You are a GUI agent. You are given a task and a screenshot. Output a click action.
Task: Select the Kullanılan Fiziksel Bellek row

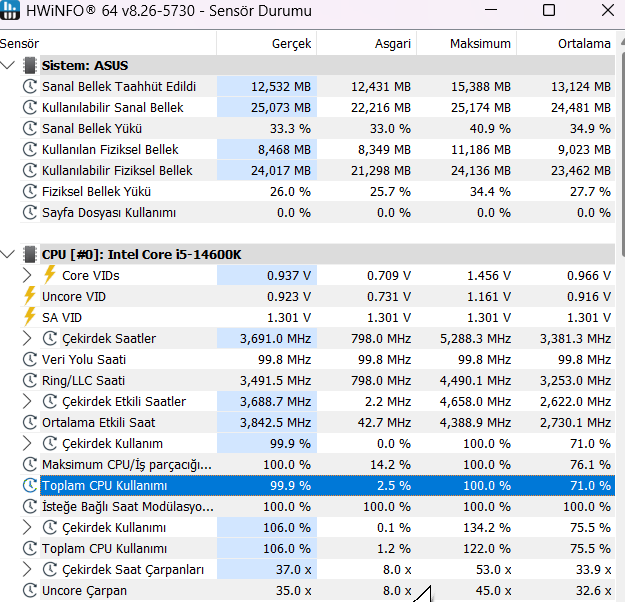(317, 149)
